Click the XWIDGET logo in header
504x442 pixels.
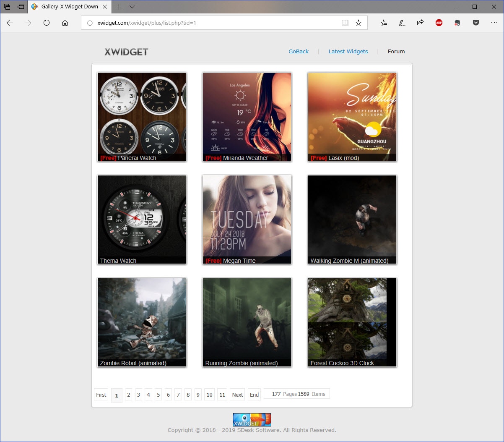tap(126, 52)
